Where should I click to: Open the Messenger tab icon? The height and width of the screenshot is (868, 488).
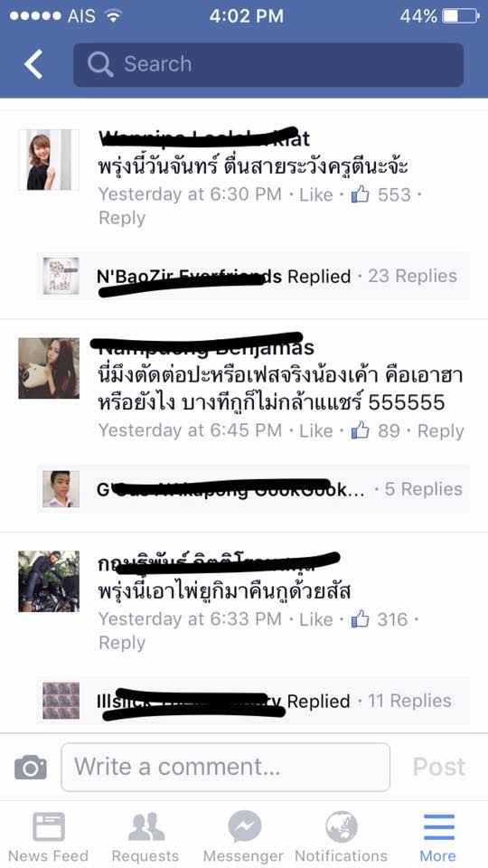pos(244,827)
